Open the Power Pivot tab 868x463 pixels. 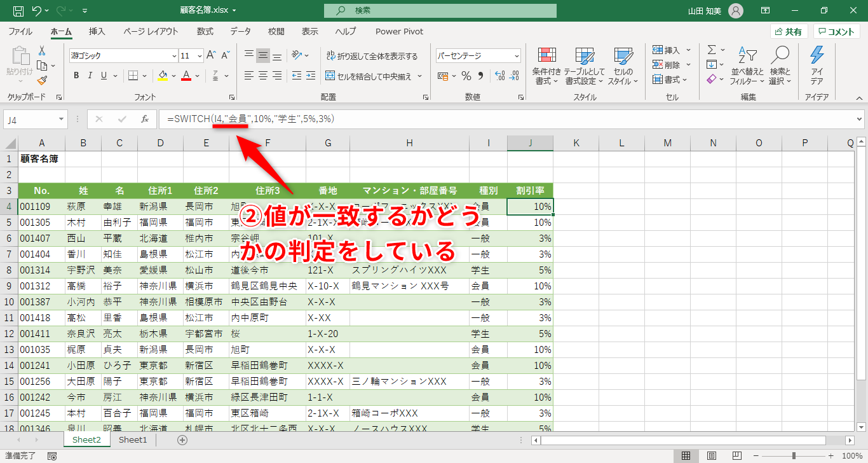[x=399, y=31]
